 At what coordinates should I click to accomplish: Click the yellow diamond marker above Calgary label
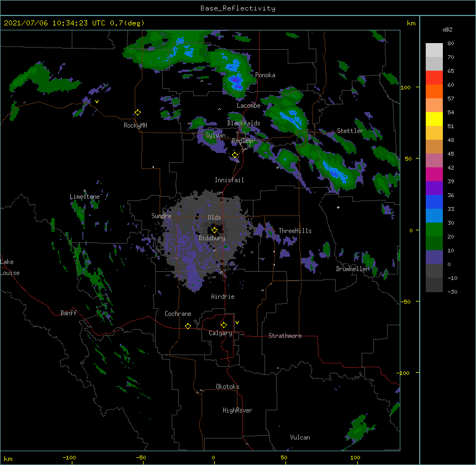coord(224,325)
